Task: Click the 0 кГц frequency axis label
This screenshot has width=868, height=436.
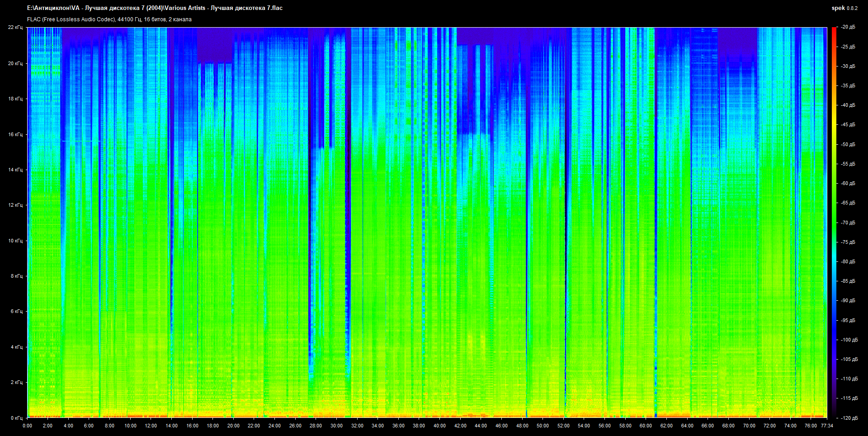Action: pos(16,418)
